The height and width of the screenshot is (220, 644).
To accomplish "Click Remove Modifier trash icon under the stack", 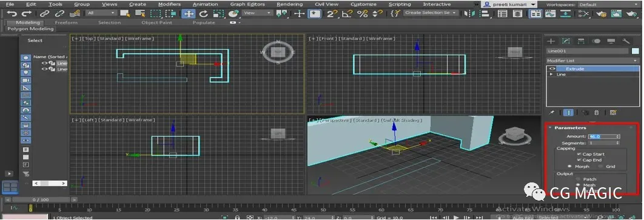I will tap(597, 113).
